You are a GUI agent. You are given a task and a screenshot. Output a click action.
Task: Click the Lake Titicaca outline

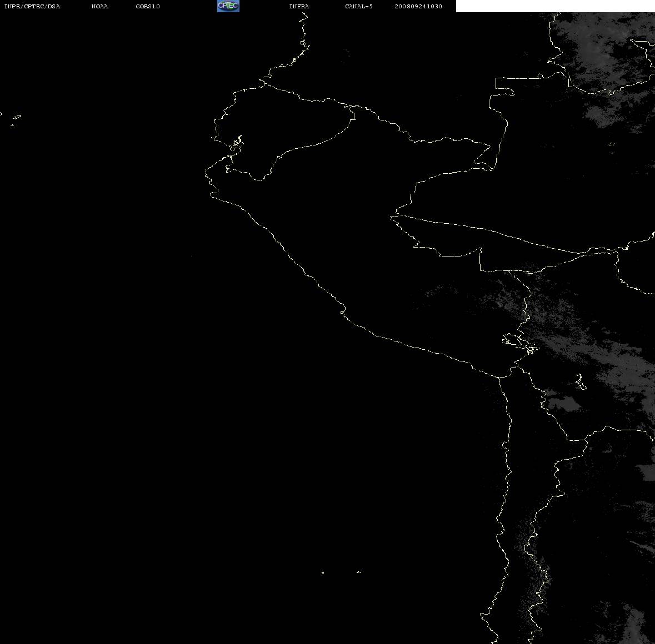(x=520, y=344)
